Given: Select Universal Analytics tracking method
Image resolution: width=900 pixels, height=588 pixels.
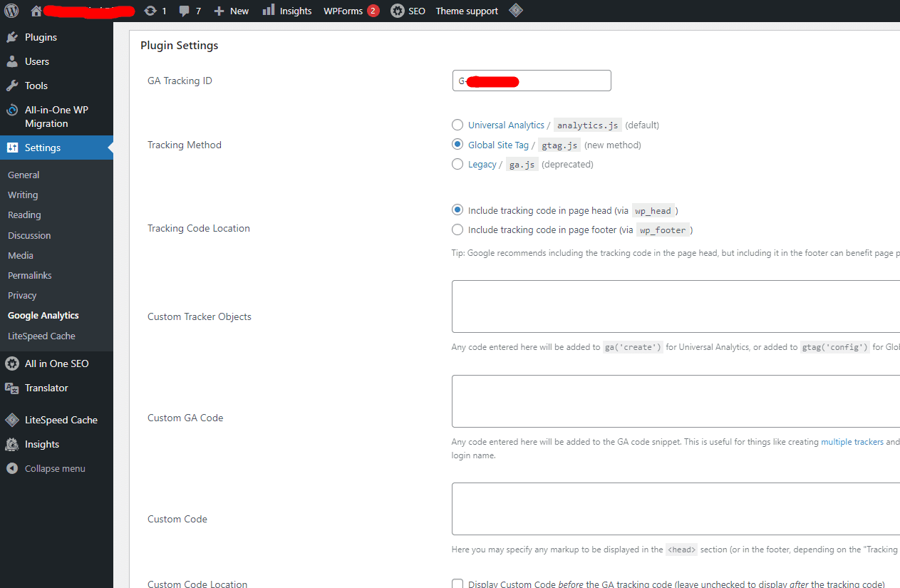Looking at the screenshot, I should pos(457,125).
